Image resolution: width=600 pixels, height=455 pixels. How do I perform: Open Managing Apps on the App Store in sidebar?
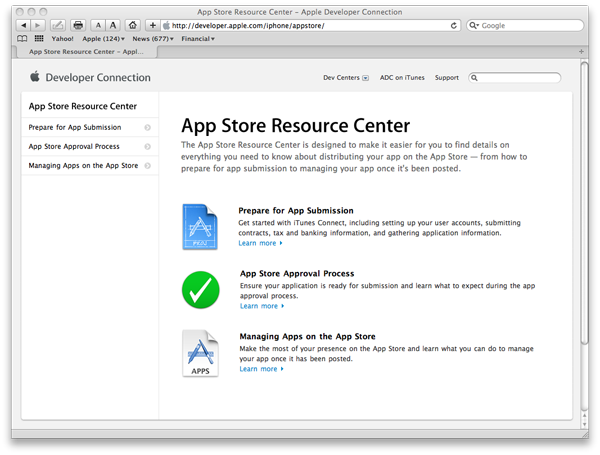(x=83, y=166)
